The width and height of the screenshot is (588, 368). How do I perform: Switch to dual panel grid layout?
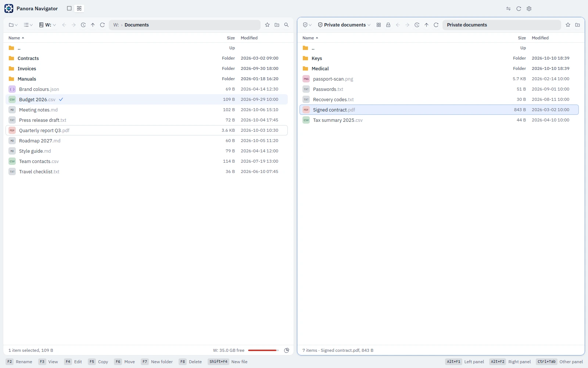click(x=79, y=8)
